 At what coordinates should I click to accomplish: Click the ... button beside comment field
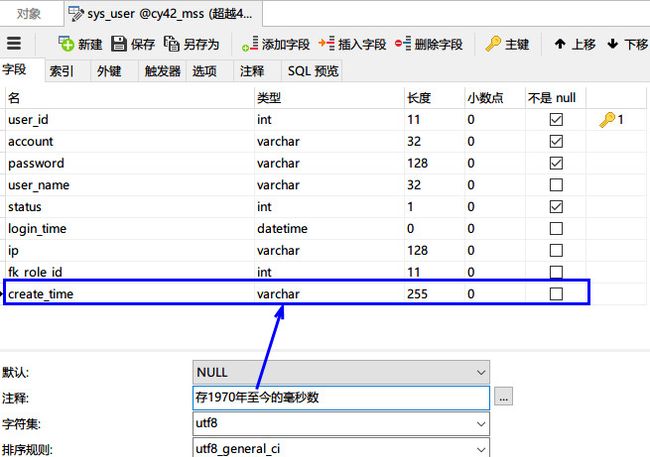point(503,396)
